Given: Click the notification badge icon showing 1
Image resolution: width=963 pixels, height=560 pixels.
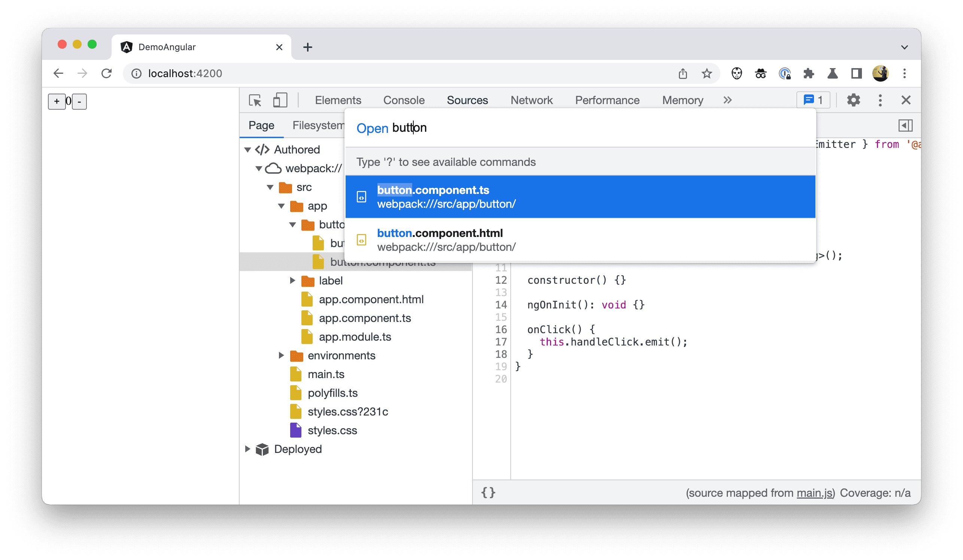Looking at the screenshot, I should pyautogui.click(x=811, y=100).
